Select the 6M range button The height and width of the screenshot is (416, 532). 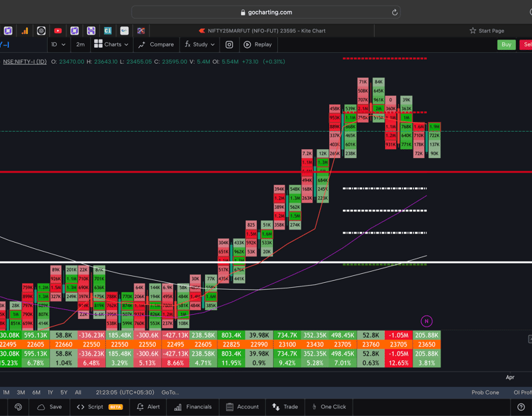point(36,392)
